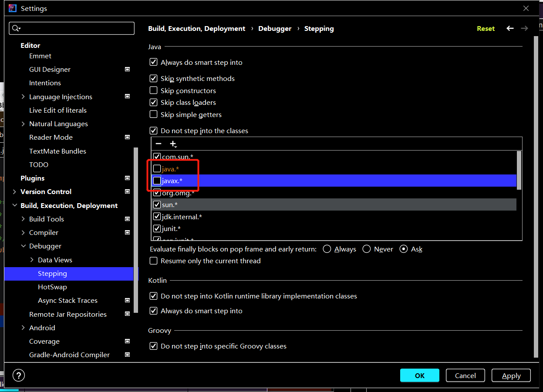The width and height of the screenshot is (543, 392).
Task: Select the Never radio button
Action: click(366, 249)
